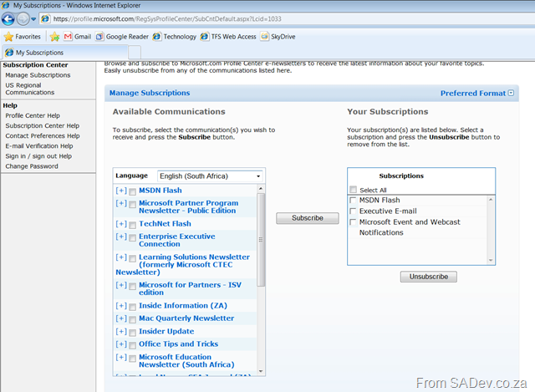Check Microsoft Education Newsletter checkbox
535x392 pixels.
coord(132,359)
